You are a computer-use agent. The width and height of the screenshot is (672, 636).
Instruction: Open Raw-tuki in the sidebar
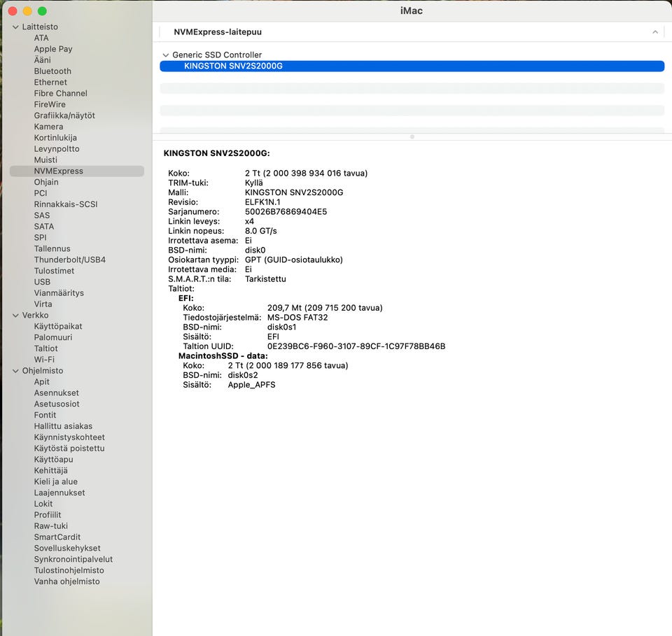pos(51,526)
